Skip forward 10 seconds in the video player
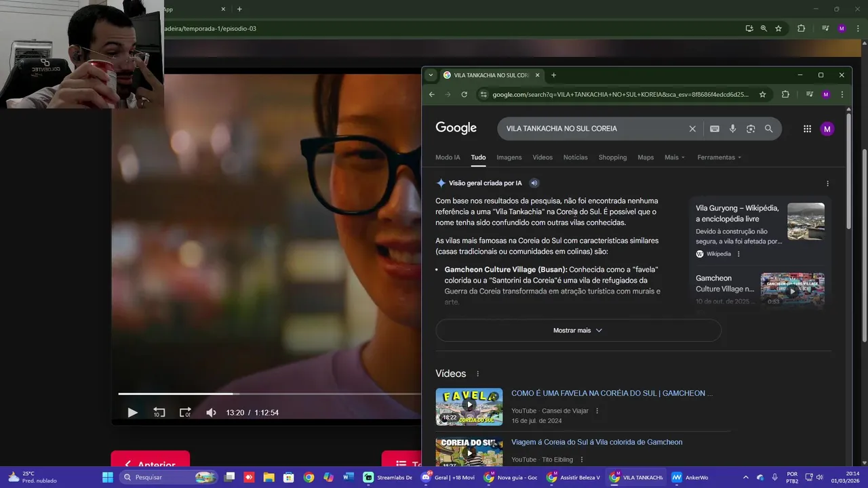The width and height of the screenshot is (868, 488). click(185, 413)
